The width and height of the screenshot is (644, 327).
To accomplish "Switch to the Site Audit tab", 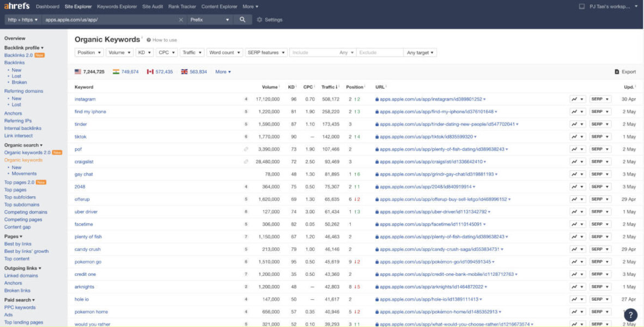I will (153, 7).
